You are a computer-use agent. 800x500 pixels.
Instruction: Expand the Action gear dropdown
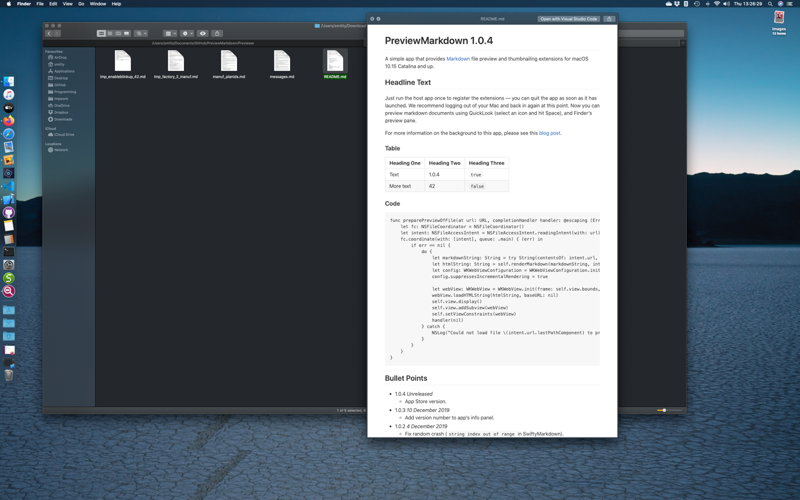pyautogui.click(x=187, y=33)
